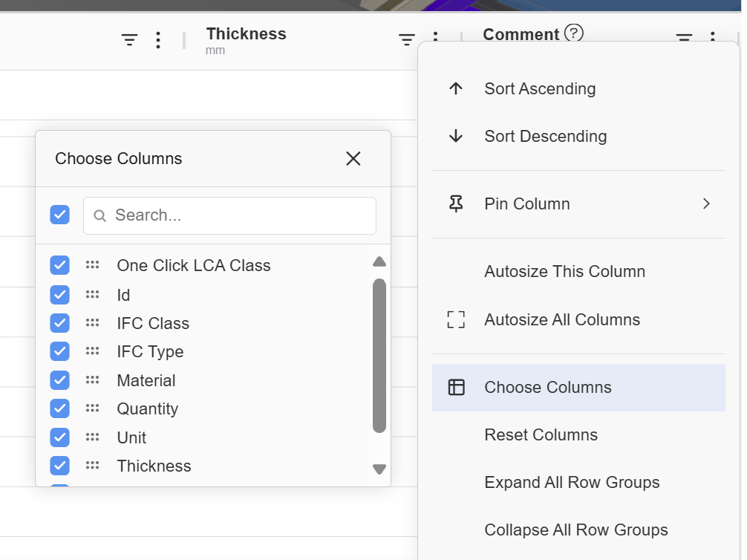Click the filter icon left of Thickness column
Viewport: 747px width, 560px height.
point(130,40)
